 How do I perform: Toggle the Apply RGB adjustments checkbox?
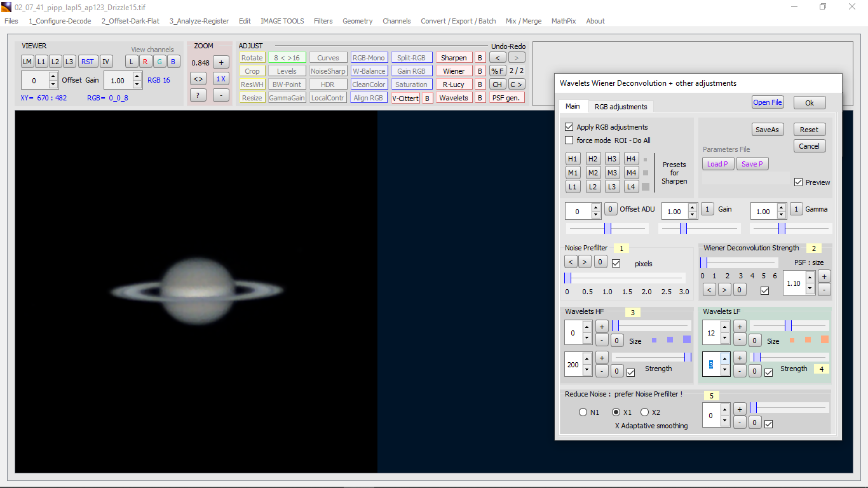tap(569, 127)
